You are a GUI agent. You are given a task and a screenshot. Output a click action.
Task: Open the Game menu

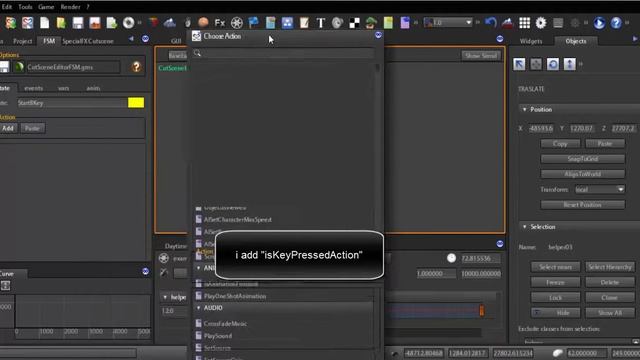pyautogui.click(x=46, y=7)
